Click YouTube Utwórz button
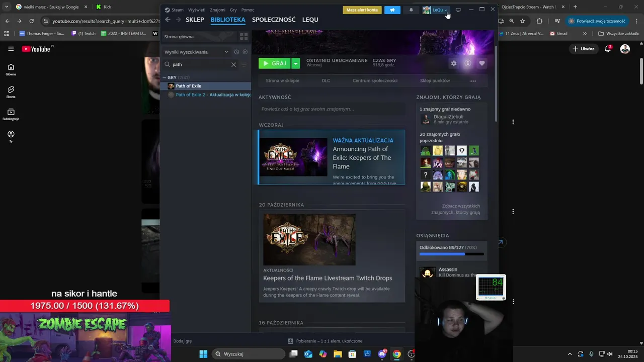This screenshot has width=644, height=362. point(584,49)
